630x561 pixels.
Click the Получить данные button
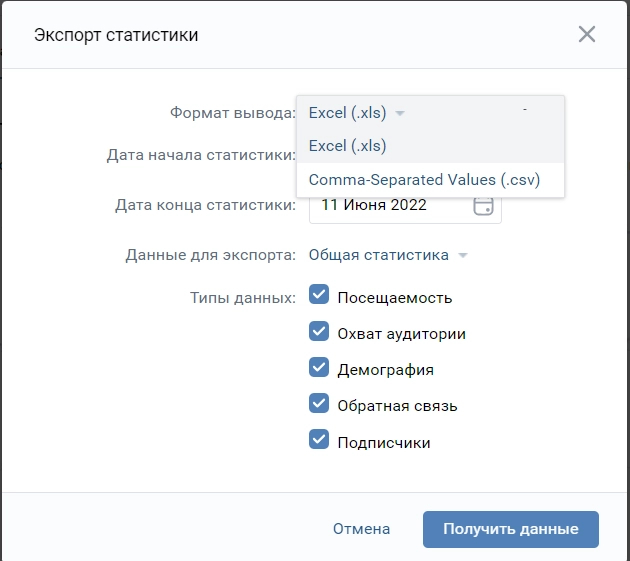511,529
